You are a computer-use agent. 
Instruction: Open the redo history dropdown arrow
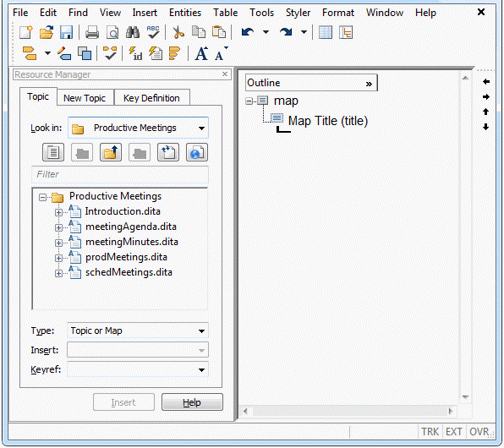(x=304, y=32)
